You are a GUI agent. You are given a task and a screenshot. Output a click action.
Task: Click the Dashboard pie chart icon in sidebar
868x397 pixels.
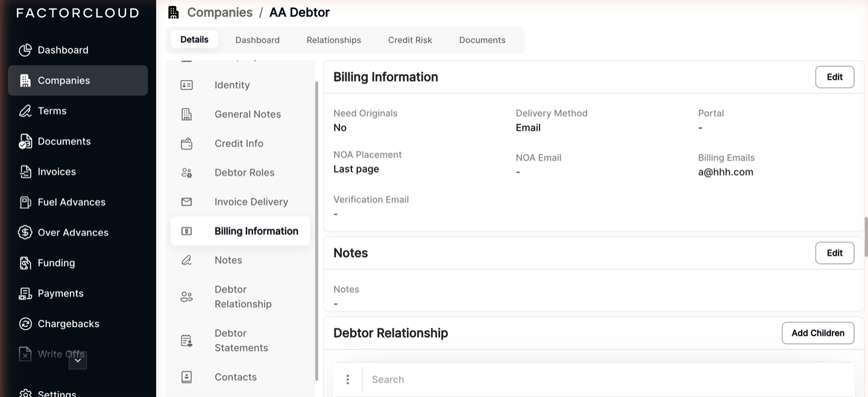(25, 50)
